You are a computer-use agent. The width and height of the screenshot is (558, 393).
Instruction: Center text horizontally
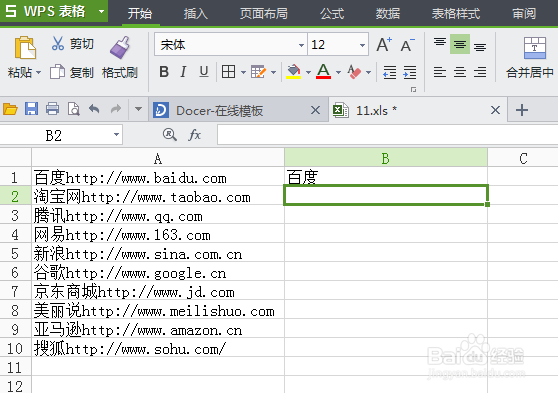460,72
